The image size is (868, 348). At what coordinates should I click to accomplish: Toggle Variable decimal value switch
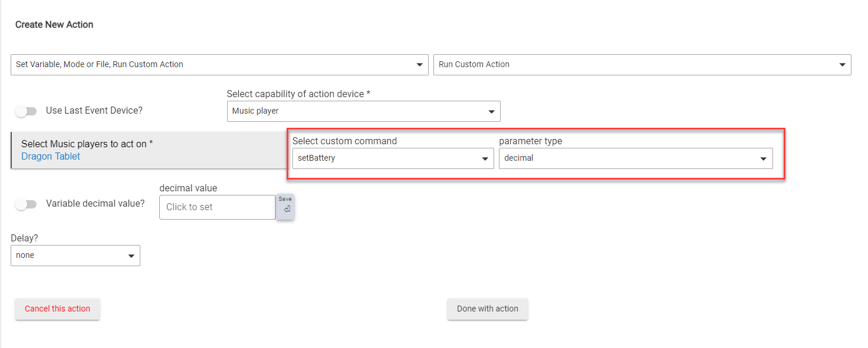tap(26, 204)
